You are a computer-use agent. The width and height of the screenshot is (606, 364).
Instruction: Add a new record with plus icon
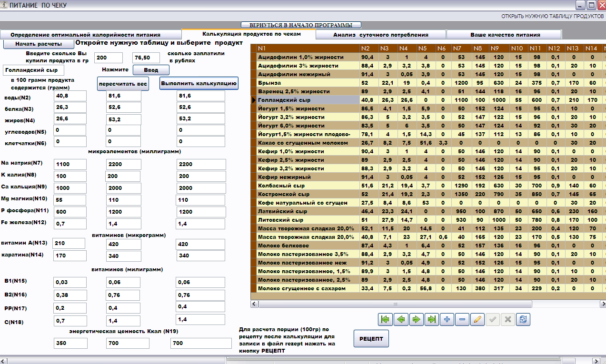[x=447, y=320]
